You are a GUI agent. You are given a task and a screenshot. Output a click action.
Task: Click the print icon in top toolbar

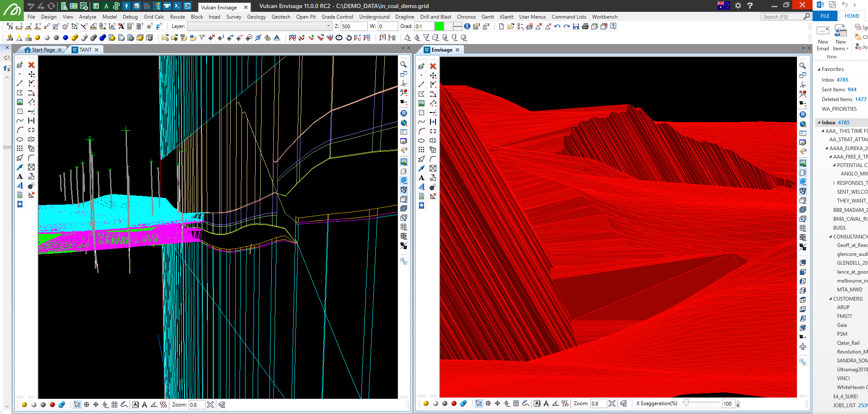(x=585, y=26)
